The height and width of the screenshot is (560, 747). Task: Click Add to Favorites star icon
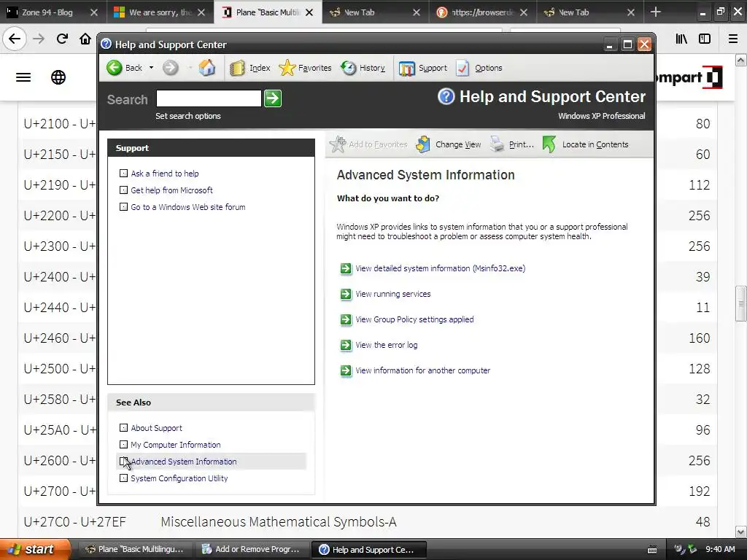(337, 144)
